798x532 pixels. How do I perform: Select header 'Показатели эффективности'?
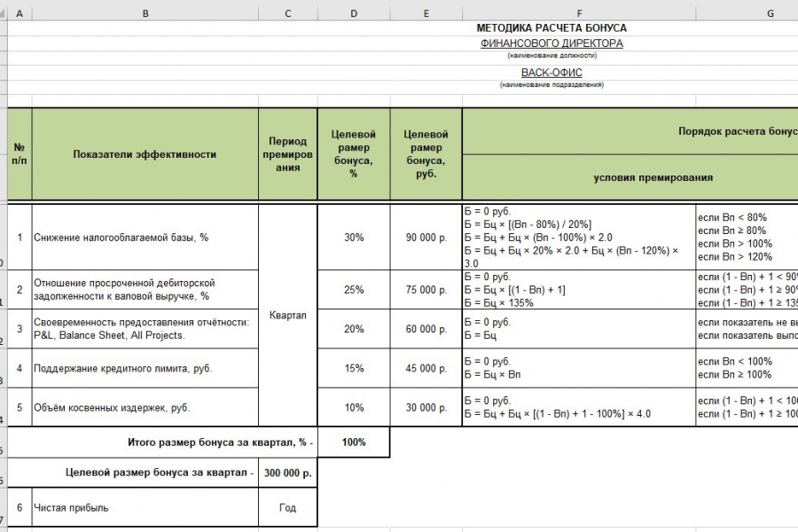coord(145,153)
